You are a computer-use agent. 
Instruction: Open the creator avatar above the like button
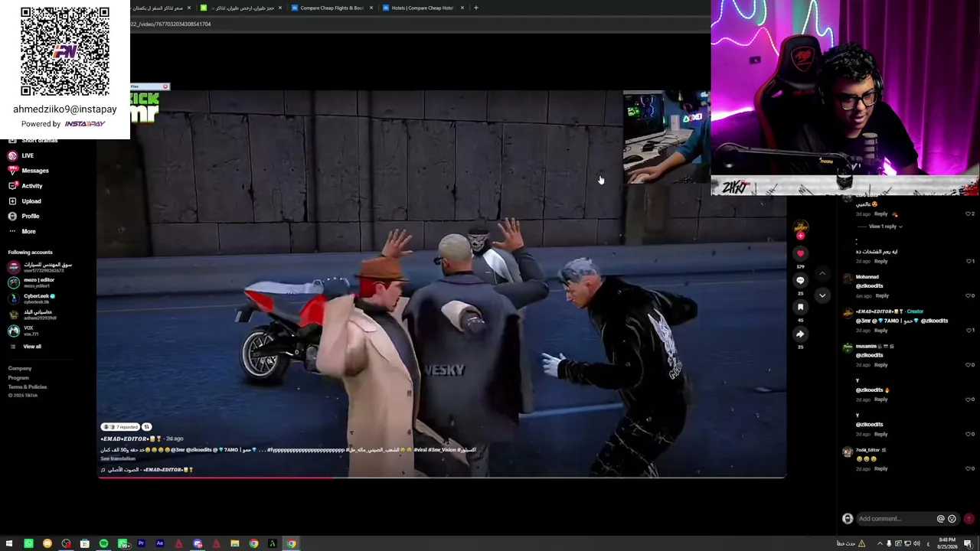(x=801, y=227)
